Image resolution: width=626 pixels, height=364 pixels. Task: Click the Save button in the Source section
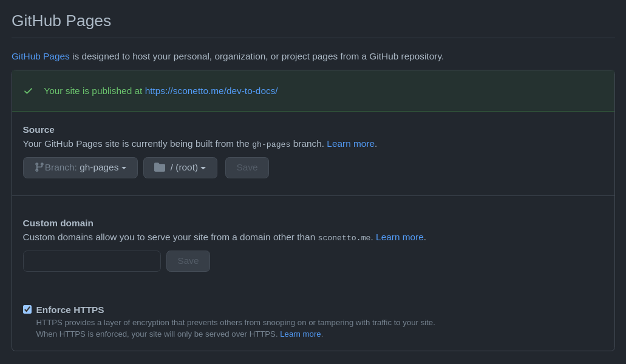point(247,167)
